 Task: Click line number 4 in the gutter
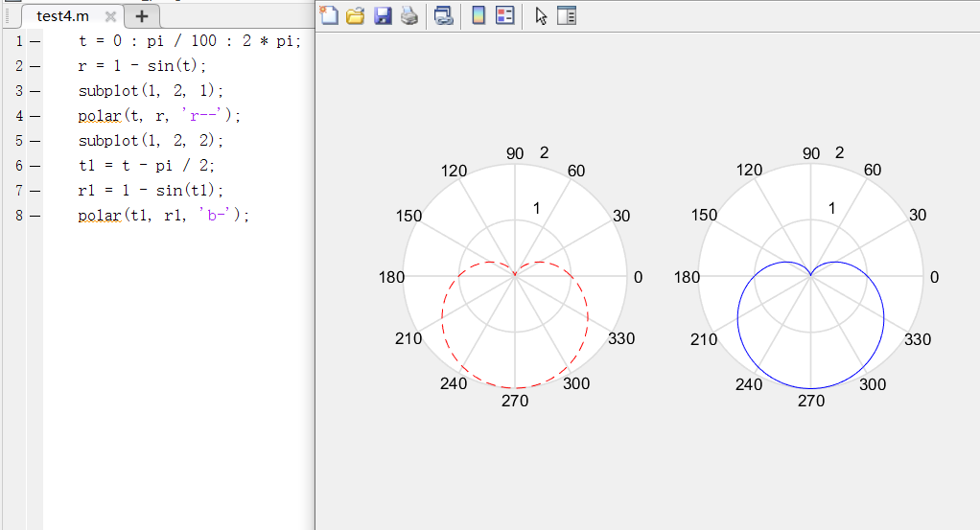click(x=19, y=116)
